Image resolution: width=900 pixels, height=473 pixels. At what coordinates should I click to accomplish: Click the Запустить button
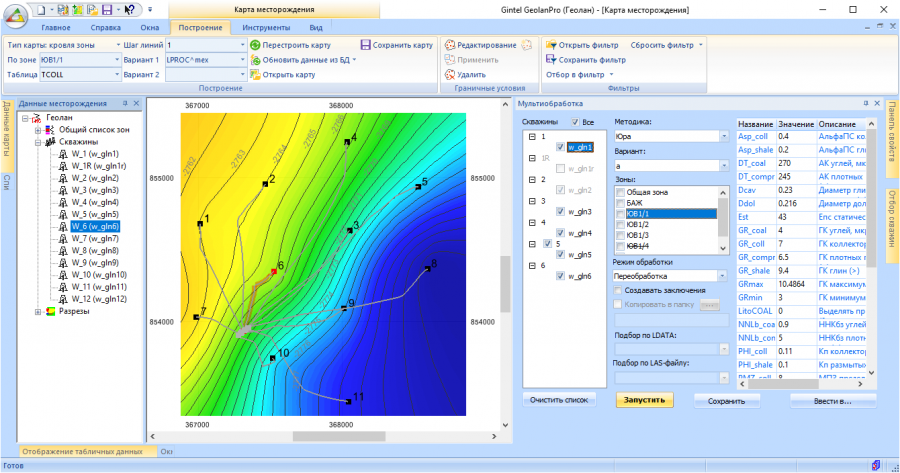pos(645,400)
